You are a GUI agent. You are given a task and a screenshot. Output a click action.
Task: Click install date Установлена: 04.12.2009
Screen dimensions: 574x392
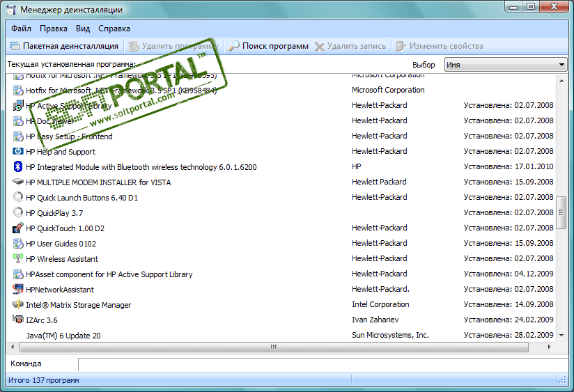point(509,274)
